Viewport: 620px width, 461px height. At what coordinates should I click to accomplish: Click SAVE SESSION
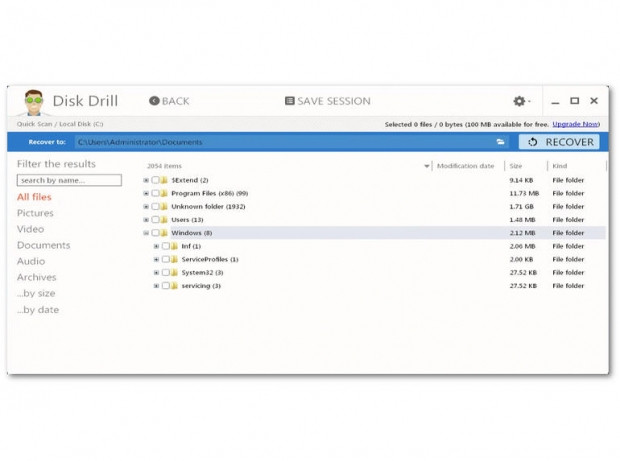(x=328, y=101)
